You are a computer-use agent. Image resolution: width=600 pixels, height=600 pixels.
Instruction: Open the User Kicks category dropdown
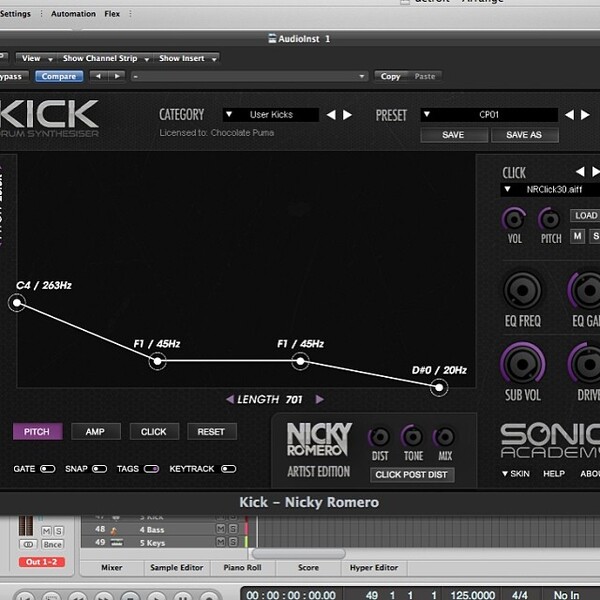pos(271,114)
